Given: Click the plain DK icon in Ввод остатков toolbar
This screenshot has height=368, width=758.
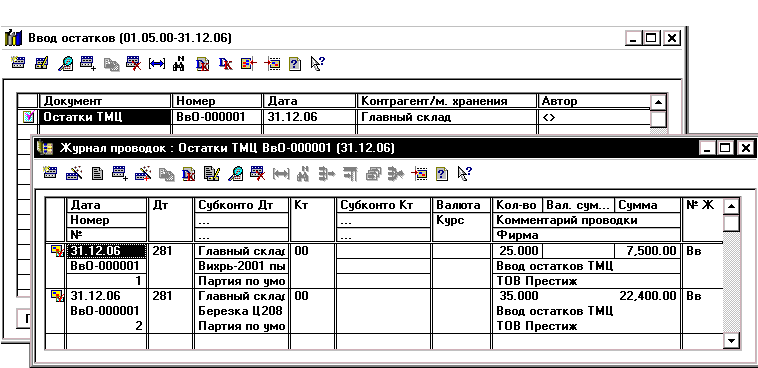Looking at the screenshot, I should click(x=225, y=63).
